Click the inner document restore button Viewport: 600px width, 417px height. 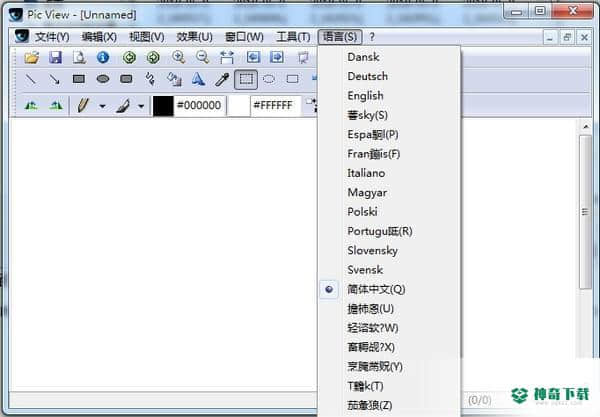[567, 37]
